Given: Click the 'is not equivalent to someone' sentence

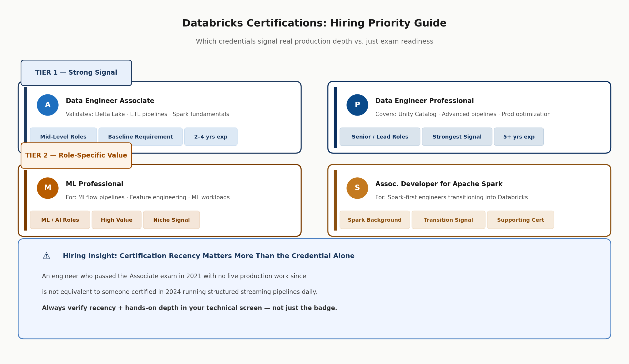Looking at the screenshot, I should [x=180, y=292].
